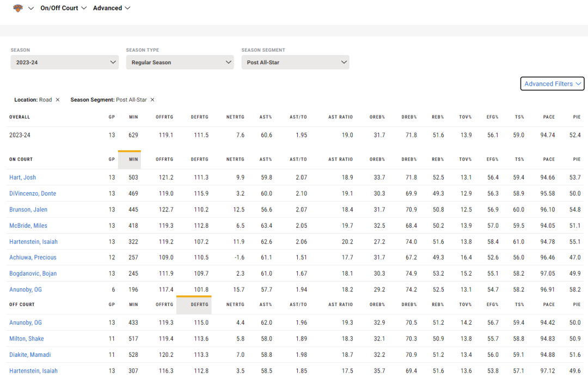Sort On Court table by EFG%
Viewport: 588px width, 378px height.
pos(492,160)
